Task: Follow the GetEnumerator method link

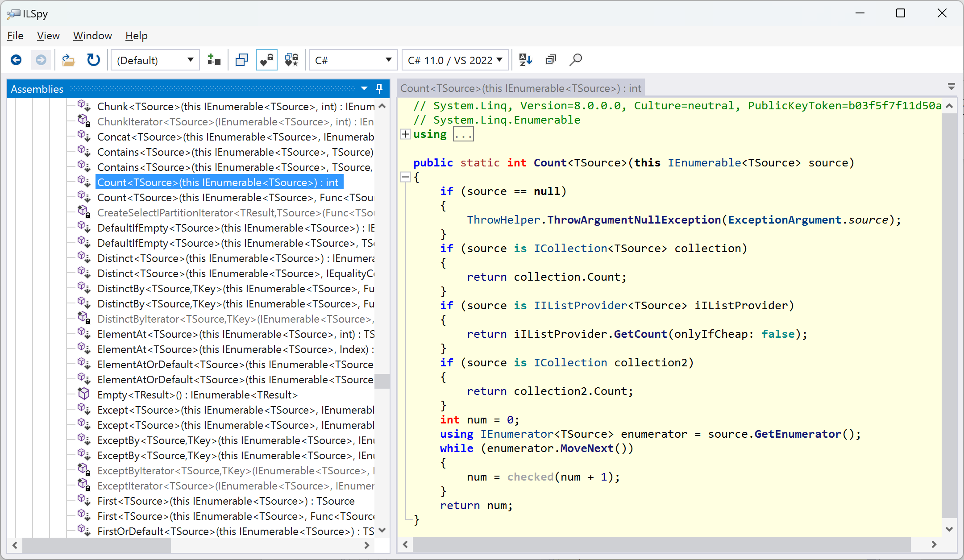Action: coord(798,434)
